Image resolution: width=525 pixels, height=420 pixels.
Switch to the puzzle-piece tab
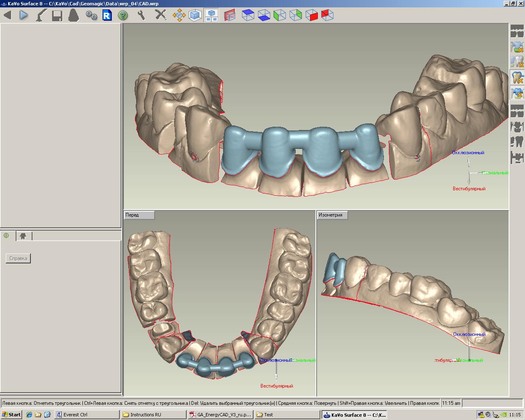23,236
